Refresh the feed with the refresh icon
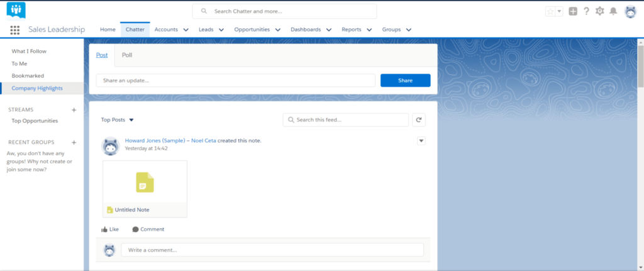 [x=419, y=120]
